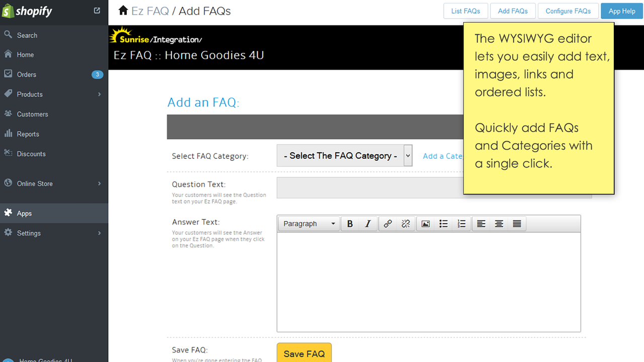Justify the answer text alignment
This screenshot has width=644, height=362.
pyautogui.click(x=517, y=223)
